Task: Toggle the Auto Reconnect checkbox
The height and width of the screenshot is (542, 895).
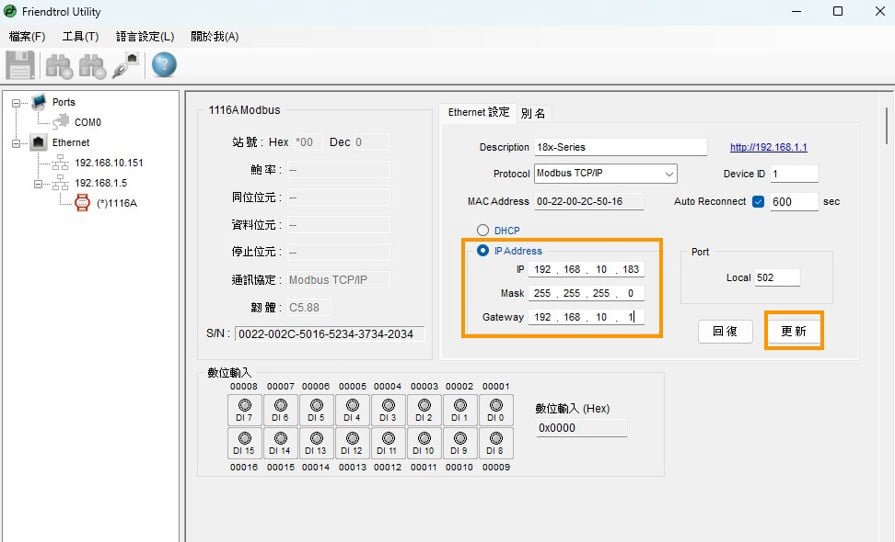Action: click(x=758, y=201)
